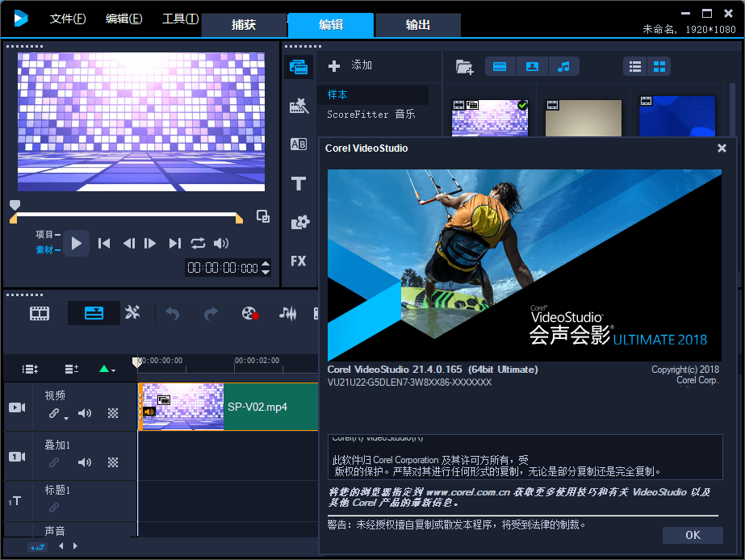
Task: Open the 工具(T) menu
Action: 180,19
